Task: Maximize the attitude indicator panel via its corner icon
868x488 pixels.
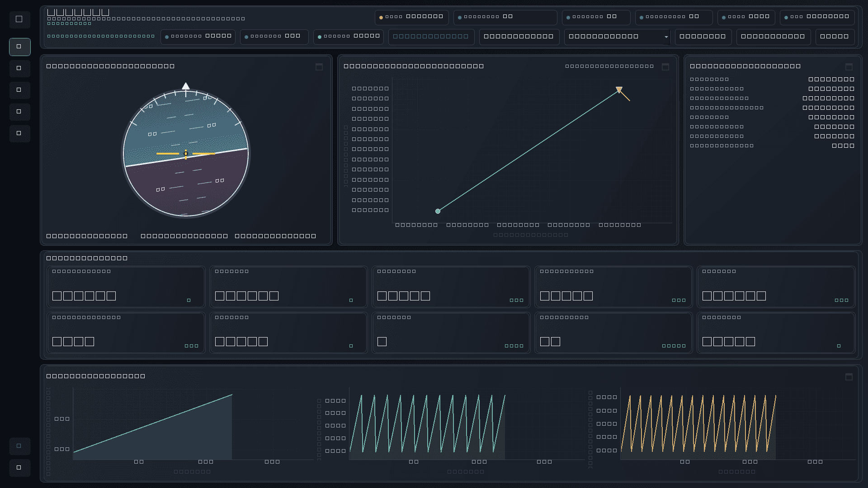Action: [x=319, y=67]
